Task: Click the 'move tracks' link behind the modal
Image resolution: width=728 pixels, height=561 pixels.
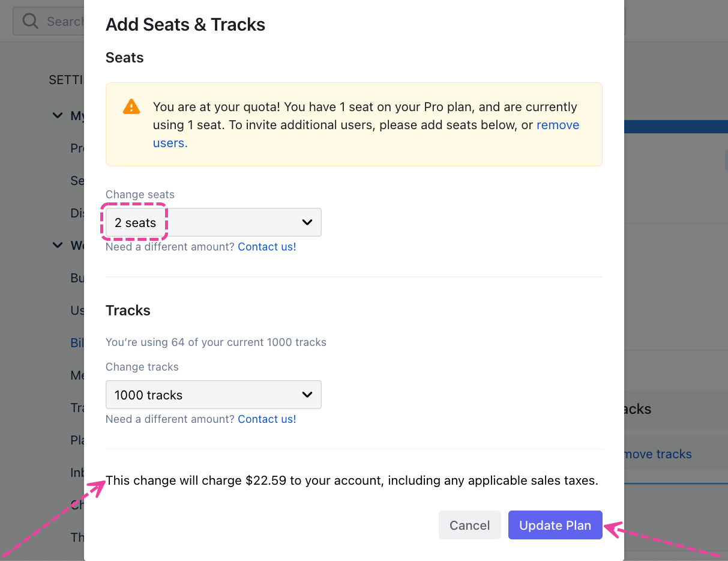Action: pos(658,454)
